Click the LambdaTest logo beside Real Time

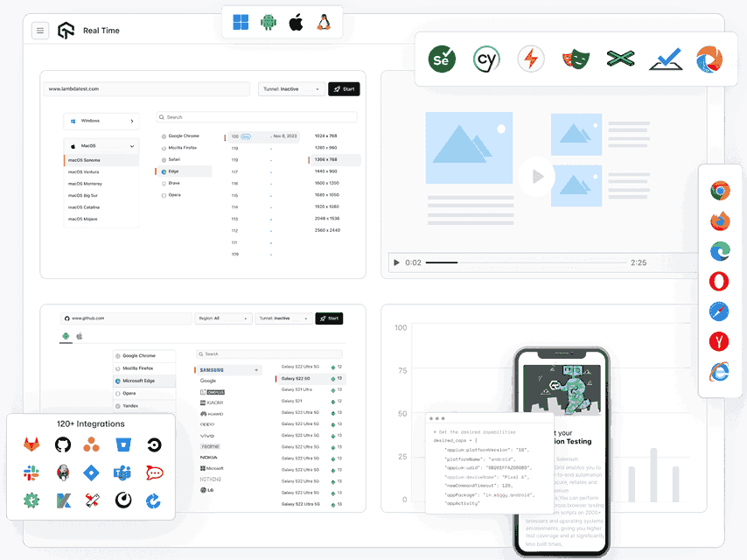point(66,31)
